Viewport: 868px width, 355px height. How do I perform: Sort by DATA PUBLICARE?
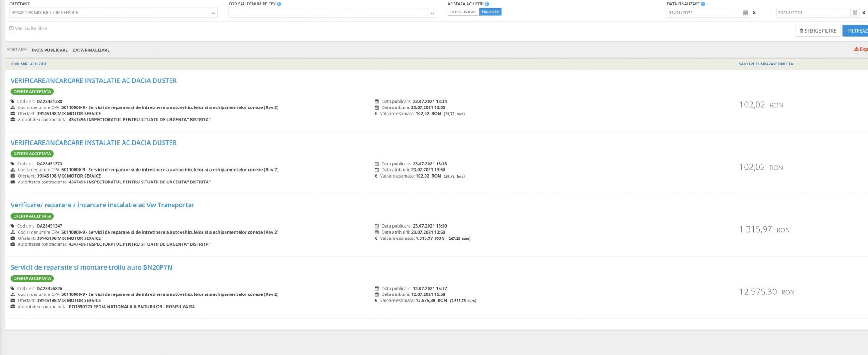point(50,50)
